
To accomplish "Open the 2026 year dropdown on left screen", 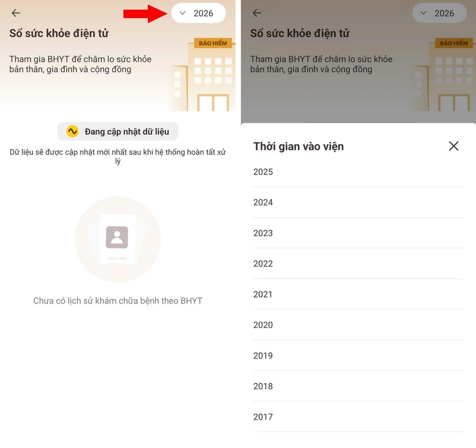I will tap(198, 14).
